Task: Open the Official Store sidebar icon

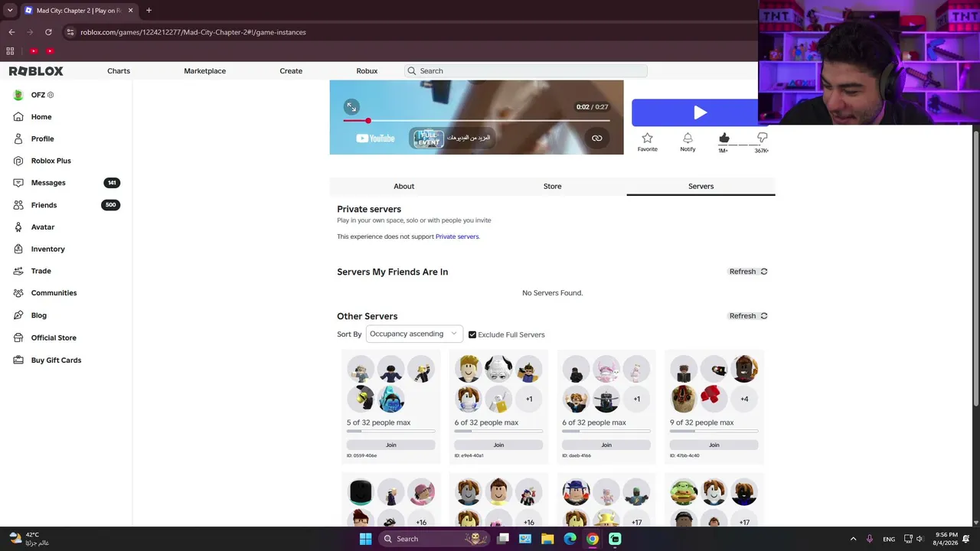Action: (x=18, y=337)
